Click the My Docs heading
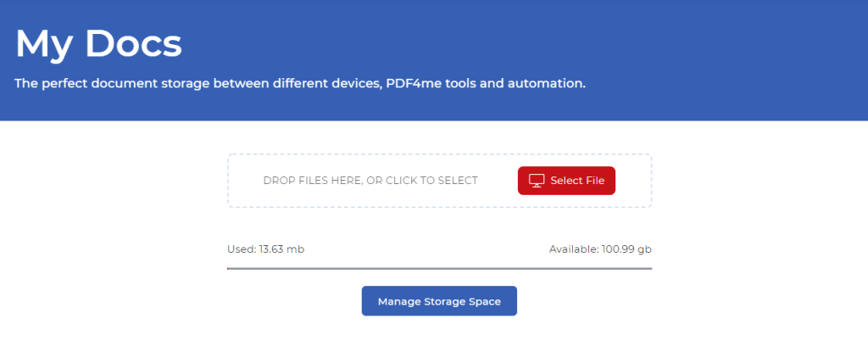Screen dimensions: 868x341 [x=98, y=44]
